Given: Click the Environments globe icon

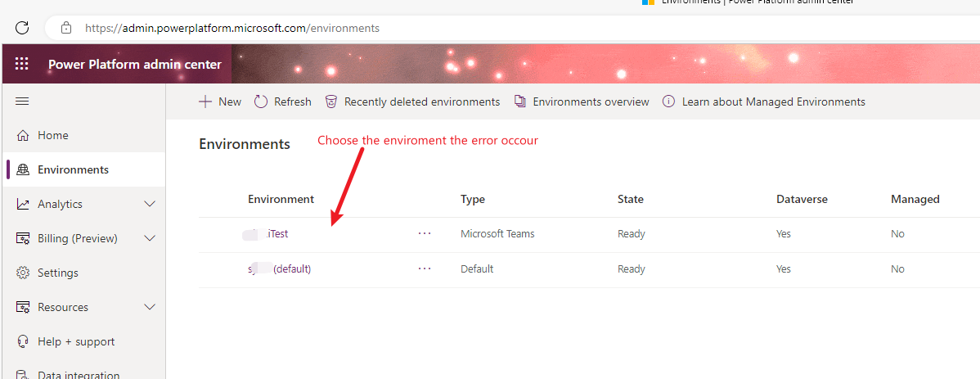Looking at the screenshot, I should tap(23, 169).
